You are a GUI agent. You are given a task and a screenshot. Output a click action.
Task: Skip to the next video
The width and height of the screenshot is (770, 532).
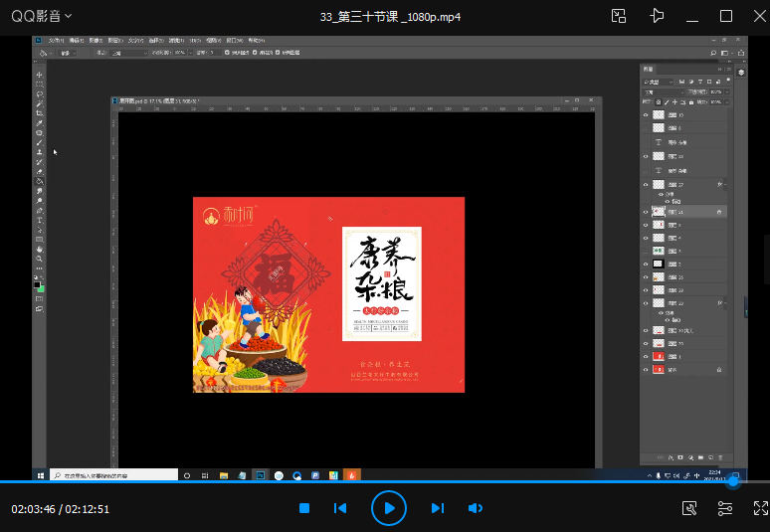(437, 508)
